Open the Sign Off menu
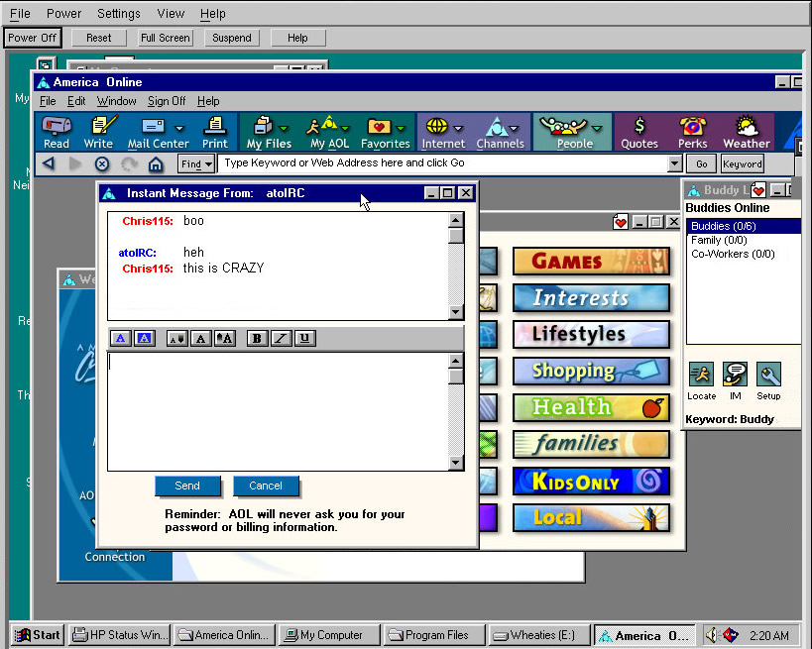812x649 pixels. point(166,101)
